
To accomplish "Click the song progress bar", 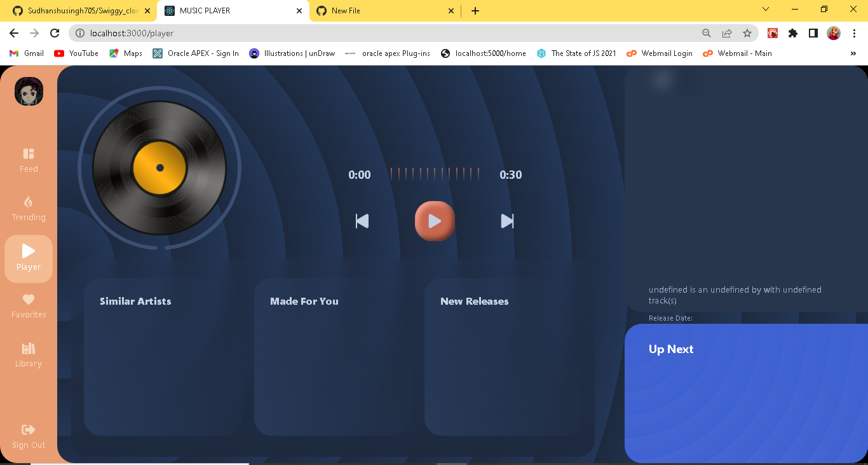I will [435, 173].
